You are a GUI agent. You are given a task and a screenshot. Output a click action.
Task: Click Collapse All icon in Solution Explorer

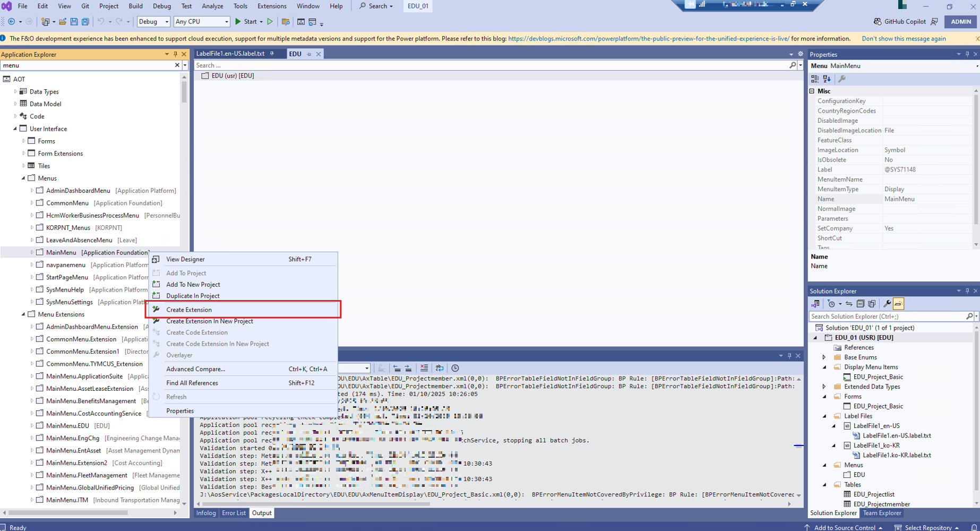click(861, 304)
